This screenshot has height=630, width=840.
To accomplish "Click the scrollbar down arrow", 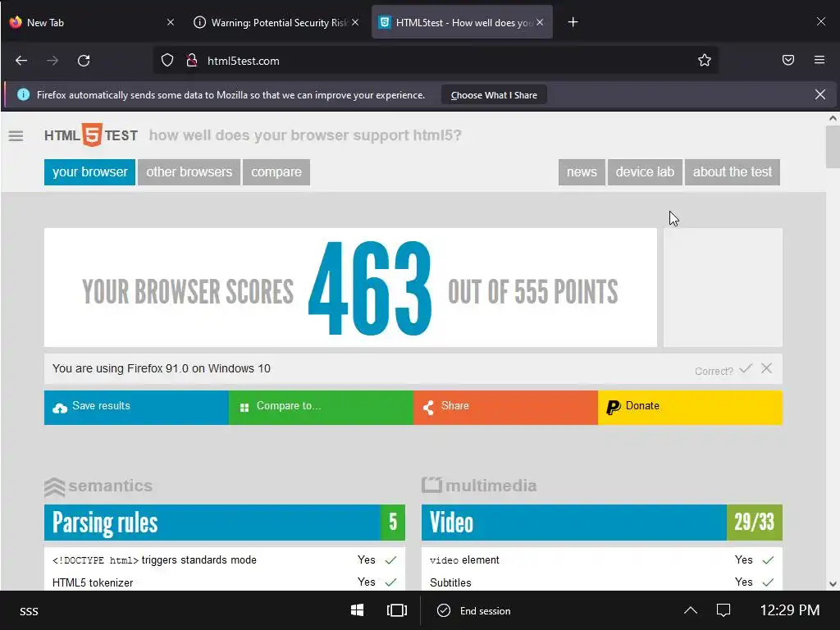I will pos(833,584).
